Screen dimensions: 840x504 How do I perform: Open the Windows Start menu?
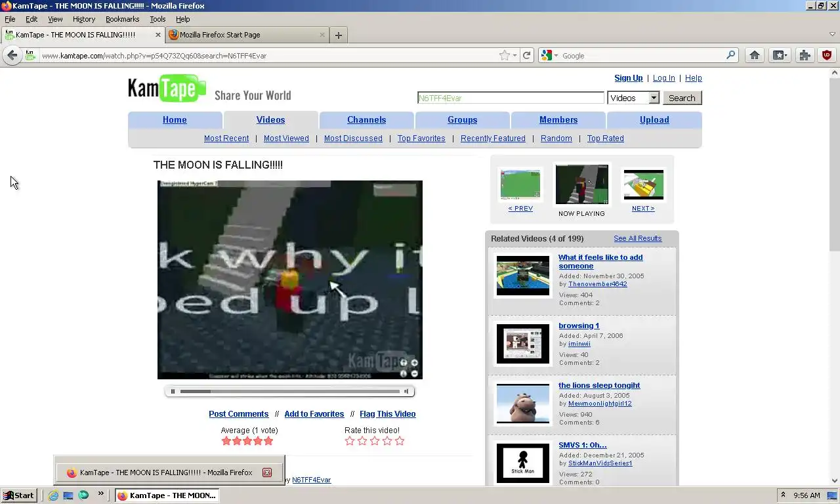click(x=18, y=495)
